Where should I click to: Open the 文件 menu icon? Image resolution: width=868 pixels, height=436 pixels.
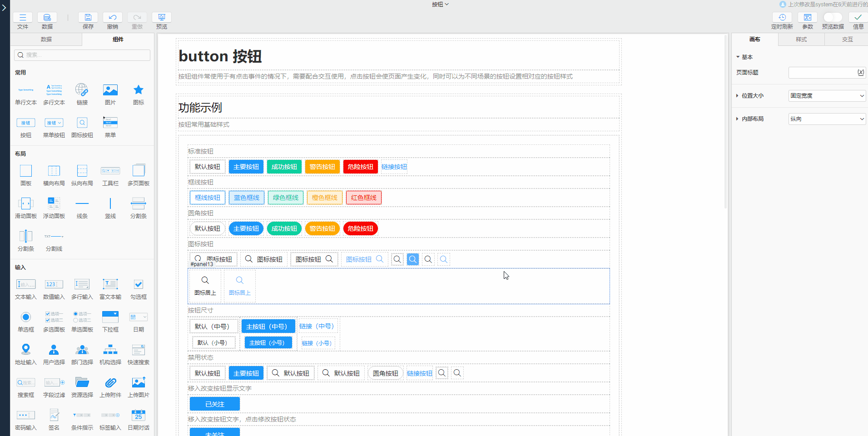point(23,18)
